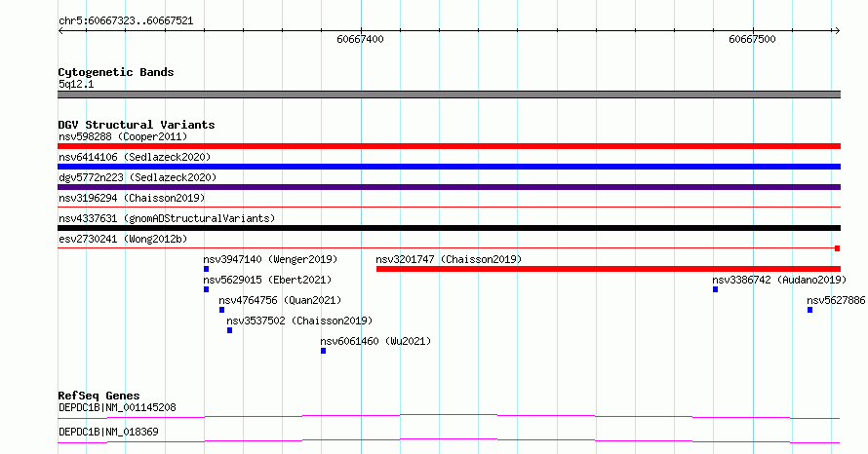Click the Cytogenetic Bands track heading

(116, 72)
